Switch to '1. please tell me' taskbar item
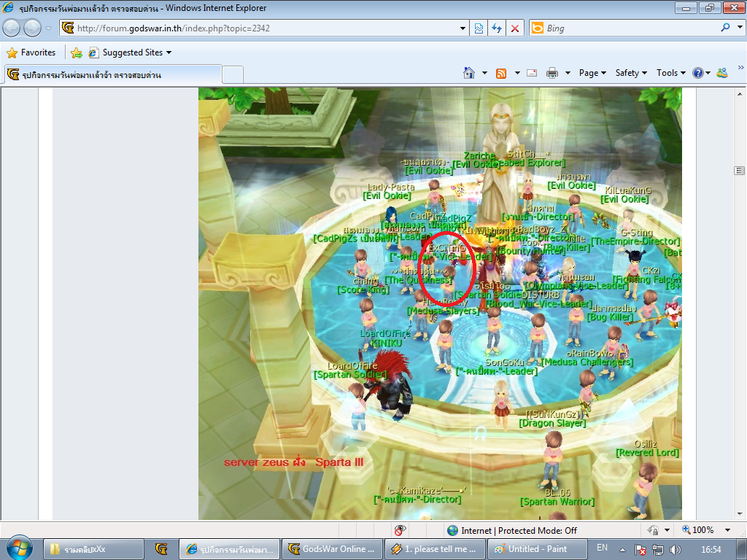Image resolution: width=747 pixels, height=560 pixels. [x=435, y=549]
